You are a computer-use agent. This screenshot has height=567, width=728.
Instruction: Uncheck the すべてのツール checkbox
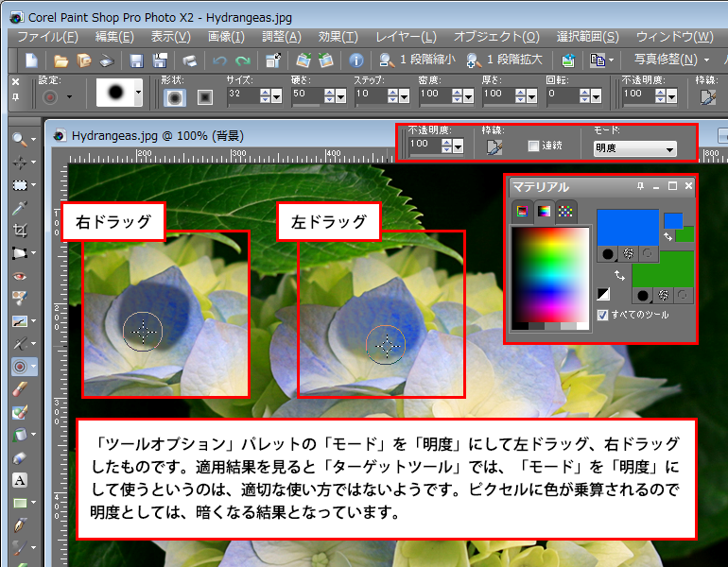pos(602,315)
